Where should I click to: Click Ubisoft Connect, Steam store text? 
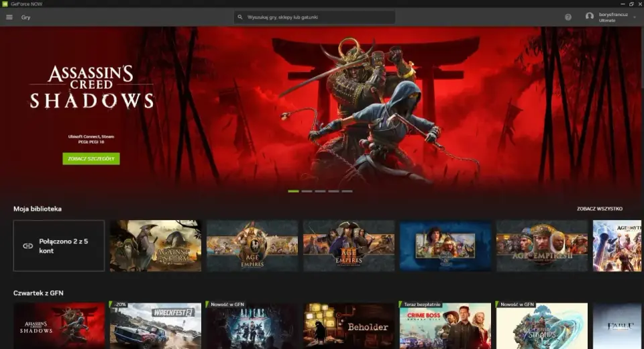coord(91,136)
